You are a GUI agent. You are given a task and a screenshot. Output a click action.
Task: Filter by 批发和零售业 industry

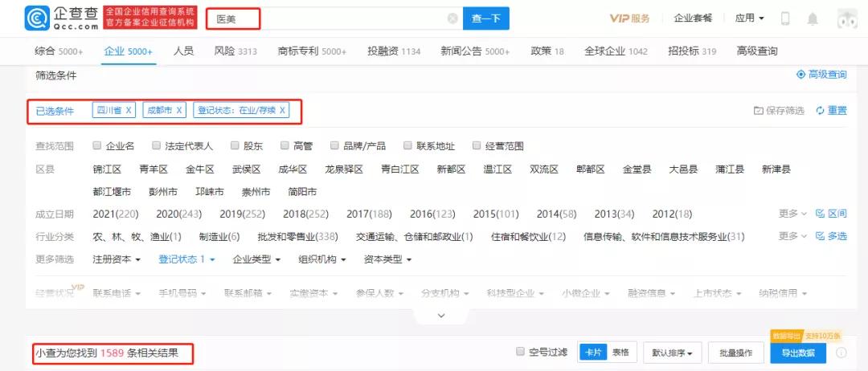click(298, 237)
